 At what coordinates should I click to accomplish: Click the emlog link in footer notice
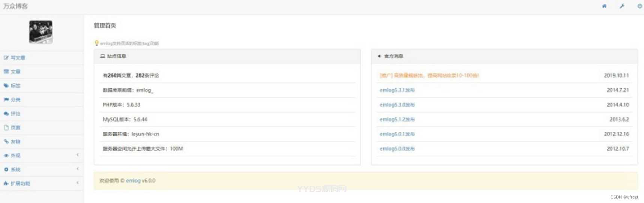[x=133, y=181]
